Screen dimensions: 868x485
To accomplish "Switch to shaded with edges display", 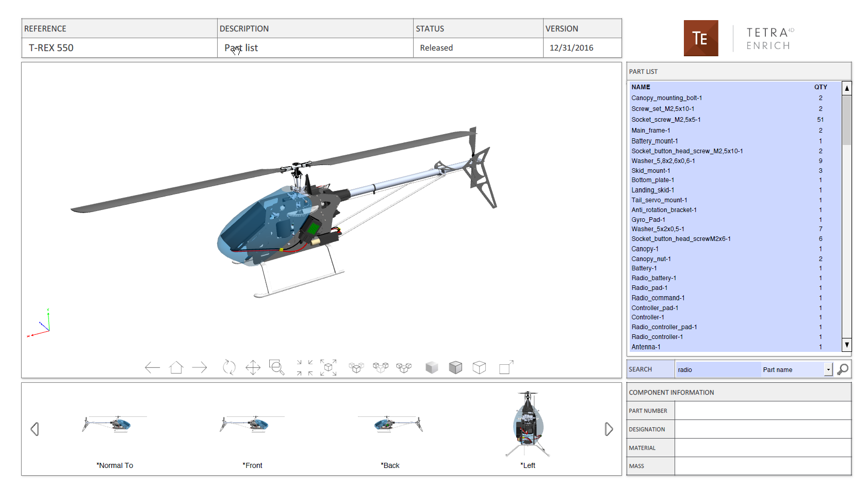I will 455,367.
